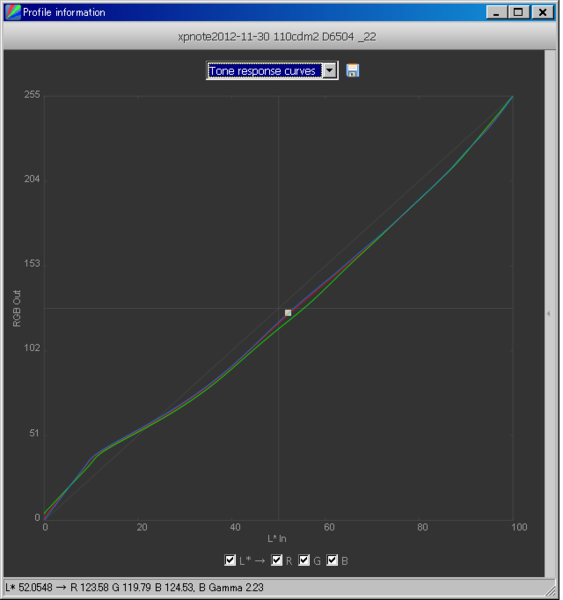
Task: Click the 153 value on the vertical axis
Action: pyautogui.click(x=32, y=264)
